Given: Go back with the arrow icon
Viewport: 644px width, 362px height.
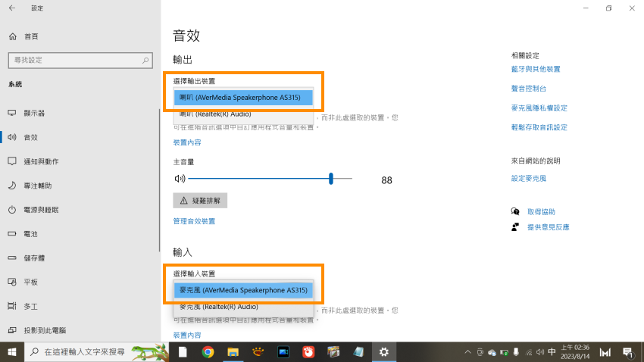Looking at the screenshot, I should [x=12, y=8].
